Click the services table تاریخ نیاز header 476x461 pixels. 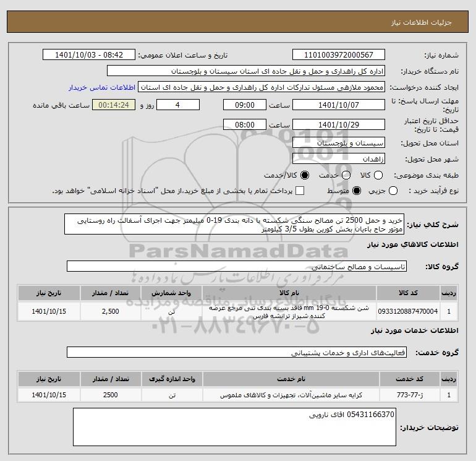tap(49, 379)
